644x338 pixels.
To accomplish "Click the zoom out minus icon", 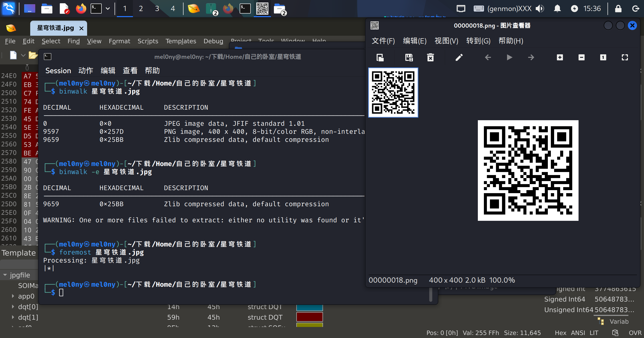I will 581,58.
